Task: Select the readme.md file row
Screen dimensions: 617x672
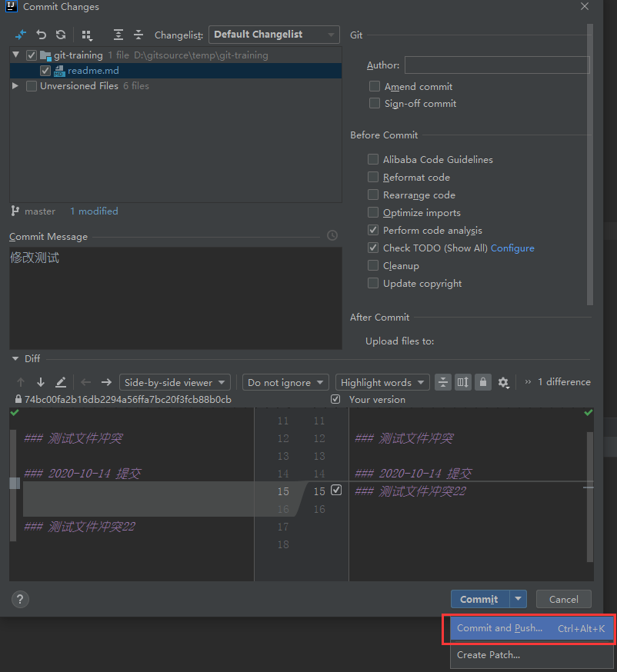Action: [175, 71]
